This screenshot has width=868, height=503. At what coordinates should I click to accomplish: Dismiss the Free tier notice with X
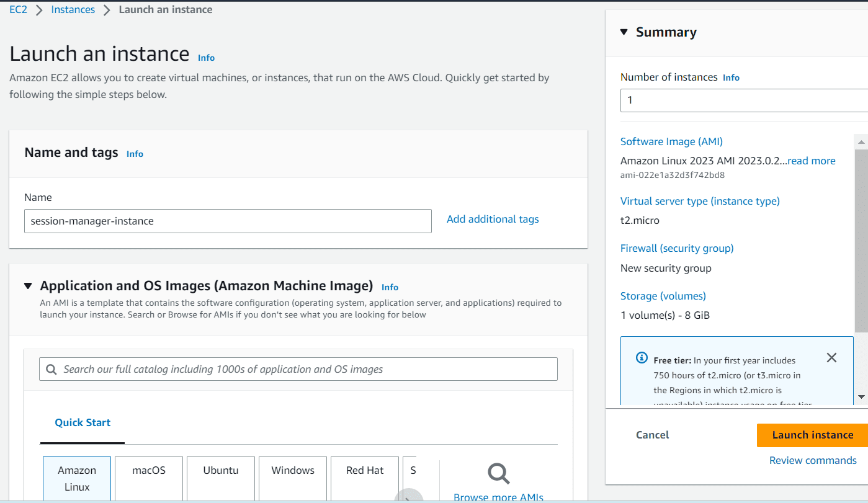(832, 358)
